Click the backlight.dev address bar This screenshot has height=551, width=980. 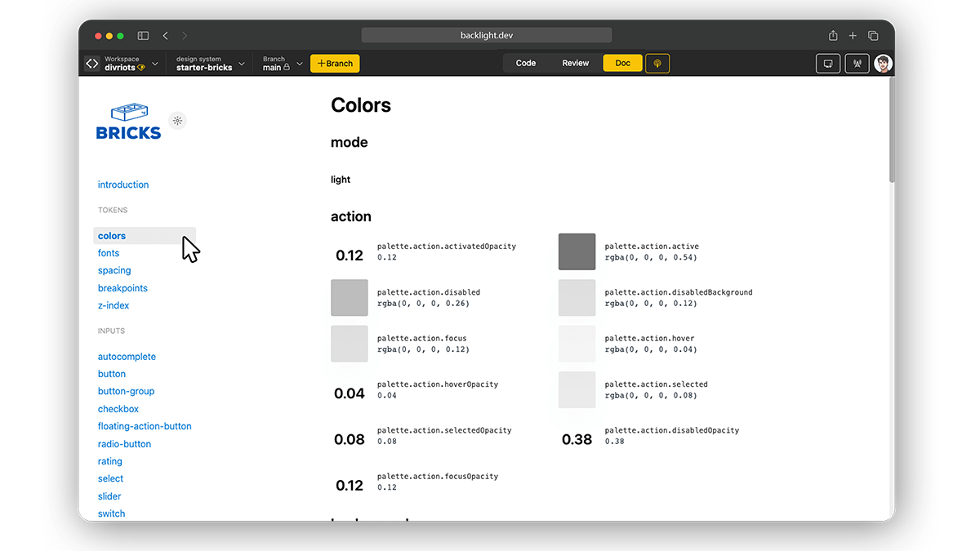487,36
